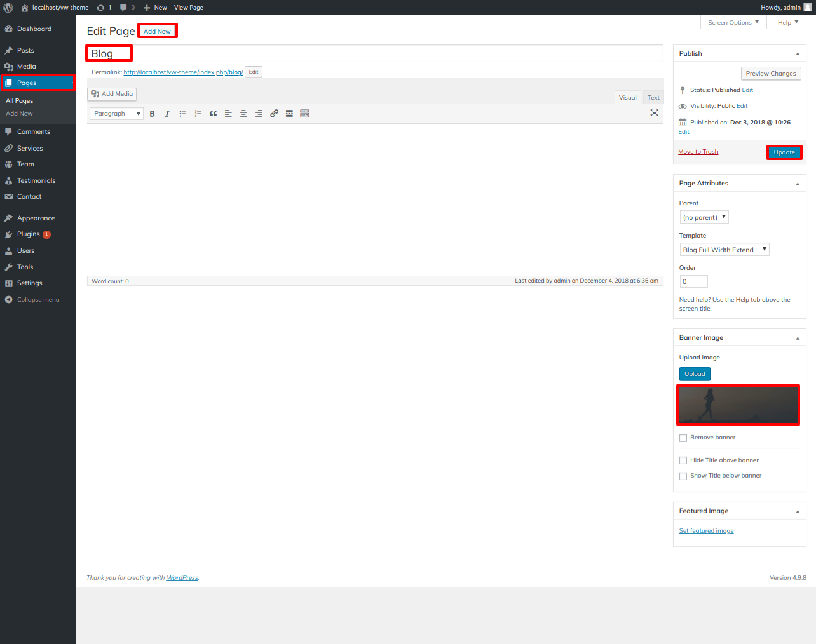Insert a blockquote using the toolbar

point(213,114)
